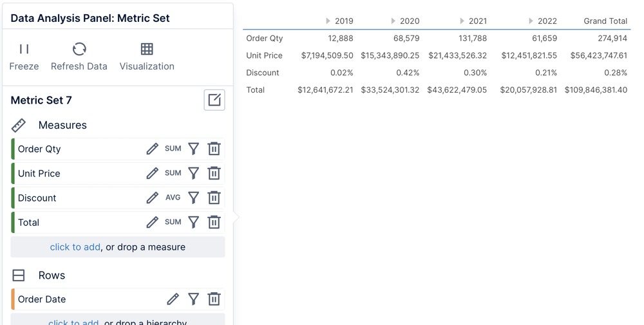The image size is (644, 325).
Task: Expand the 2022 column header
Action: click(x=531, y=21)
